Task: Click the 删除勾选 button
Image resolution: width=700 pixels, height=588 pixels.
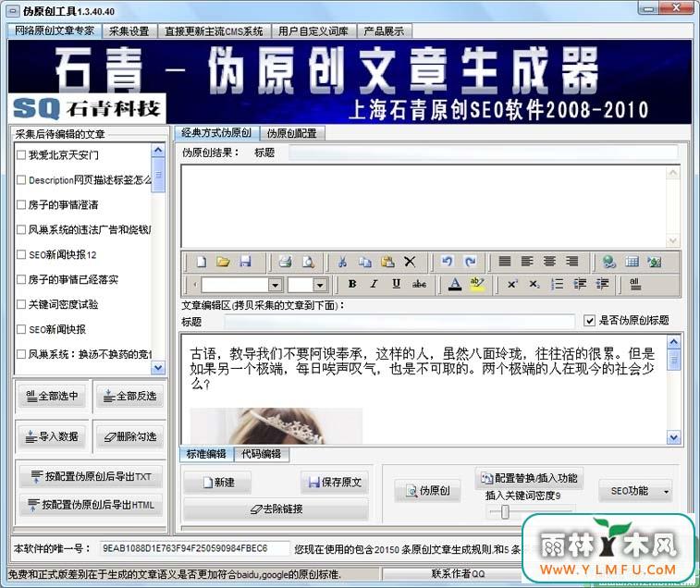Action: [129, 436]
